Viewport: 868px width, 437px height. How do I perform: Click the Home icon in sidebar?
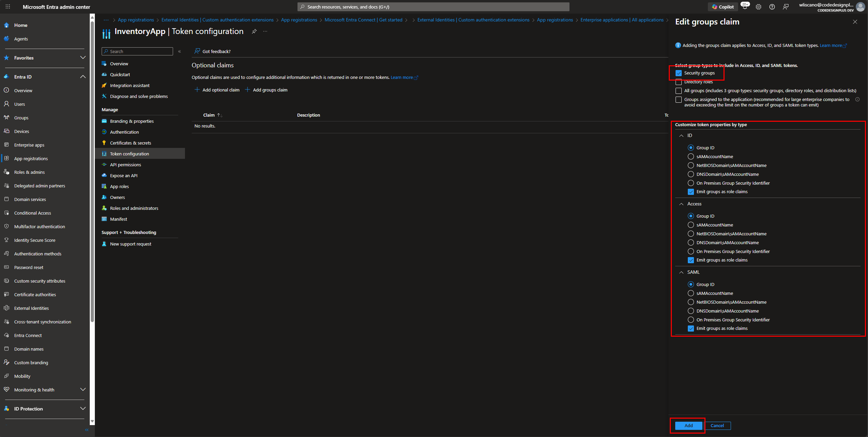(6, 25)
